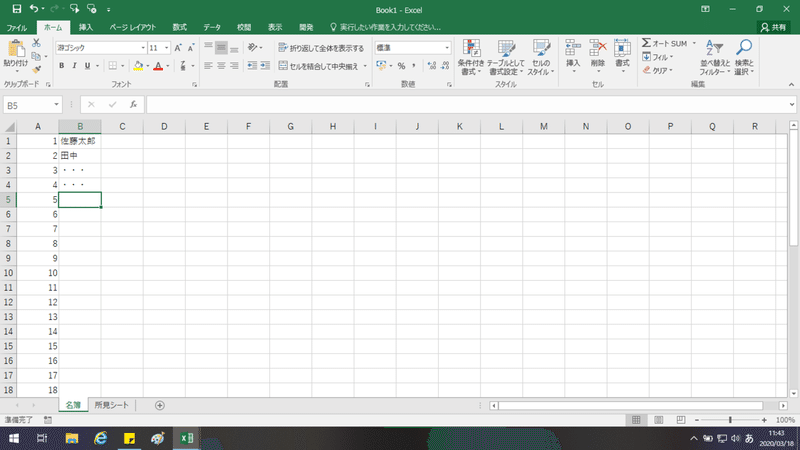Open the font color dropdown arrow
Screen dimensions: 800x450
point(168,66)
